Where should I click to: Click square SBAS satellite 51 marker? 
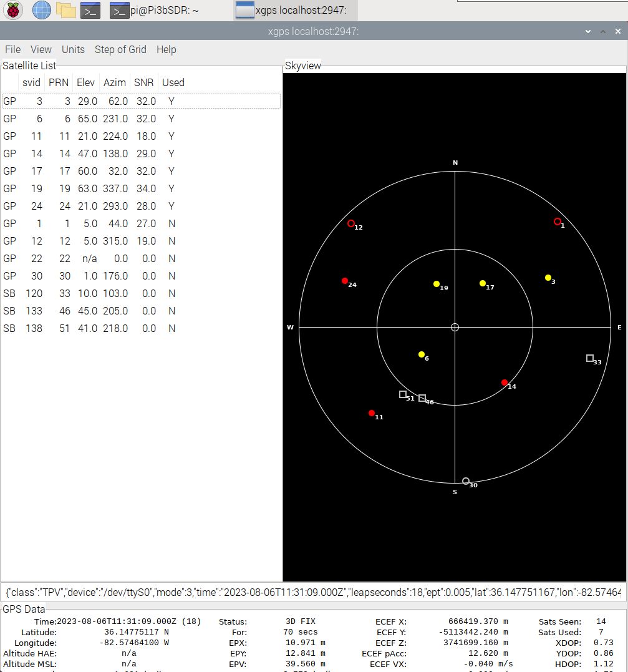(x=403, y=394)
